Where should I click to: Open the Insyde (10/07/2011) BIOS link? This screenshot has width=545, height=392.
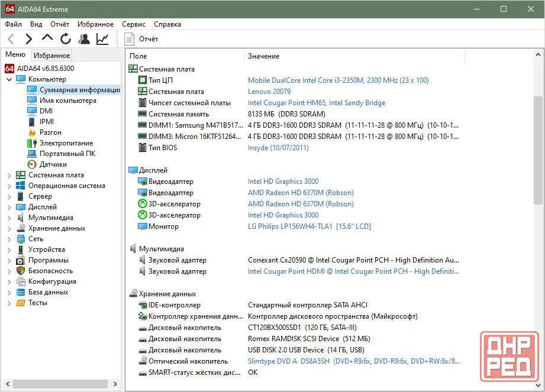pos(278,148)
